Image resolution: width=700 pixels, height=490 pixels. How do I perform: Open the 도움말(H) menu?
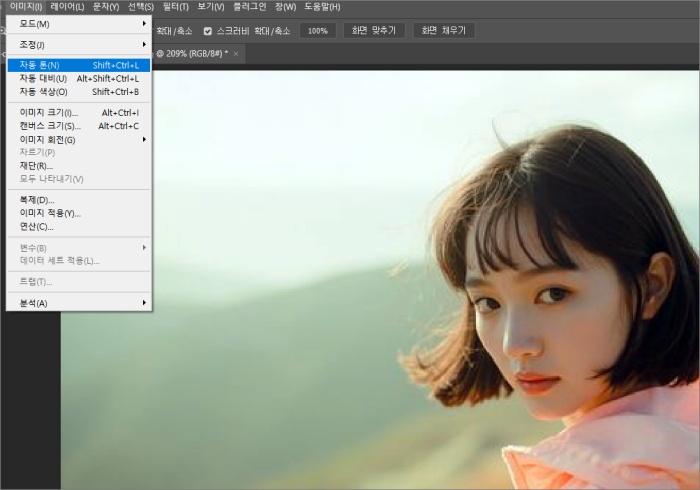tap(322, 7)
